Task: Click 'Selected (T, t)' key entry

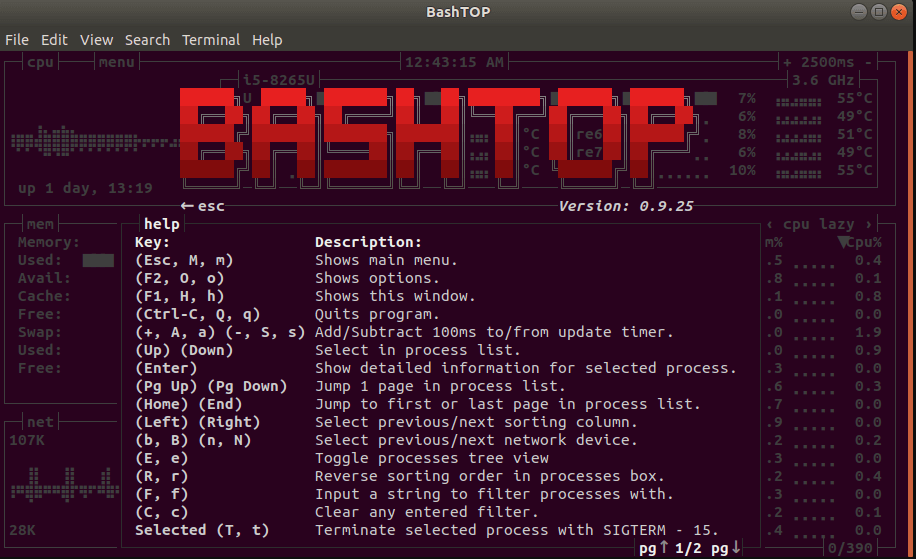Action: 202,530
